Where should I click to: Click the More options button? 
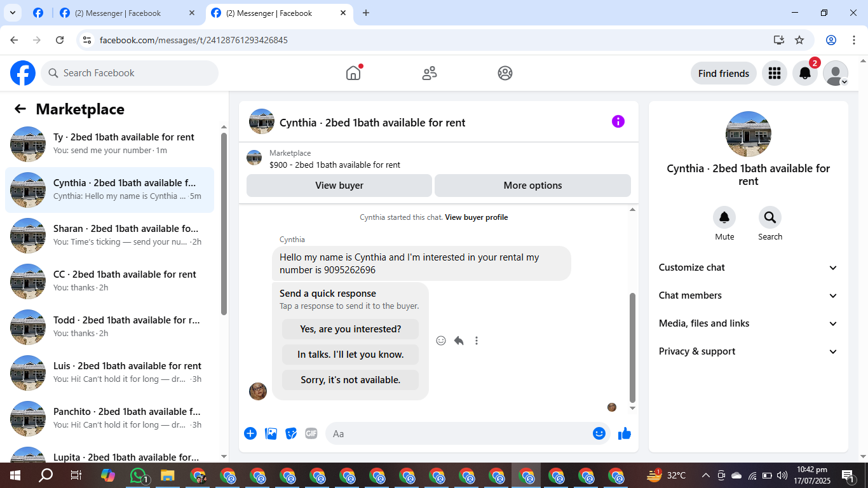[532, 186]
